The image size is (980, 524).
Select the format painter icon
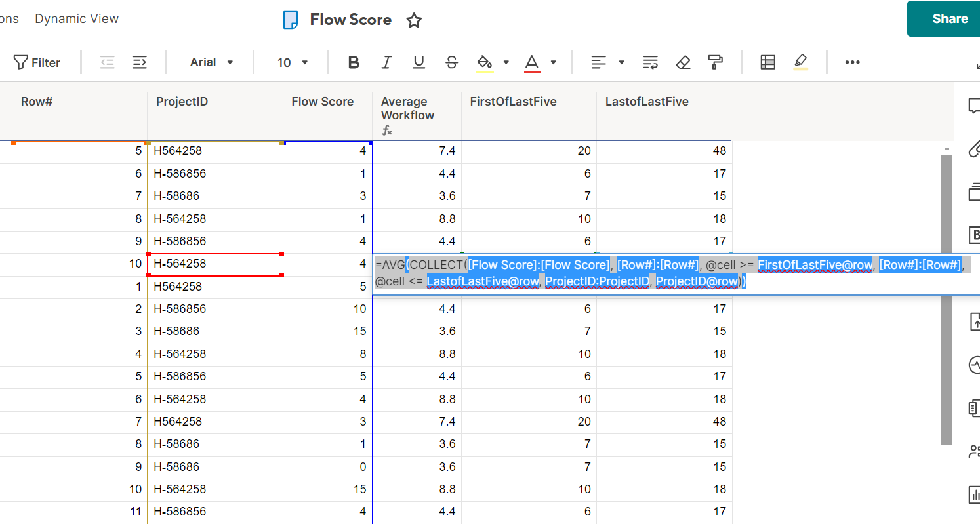pos(716,62)
